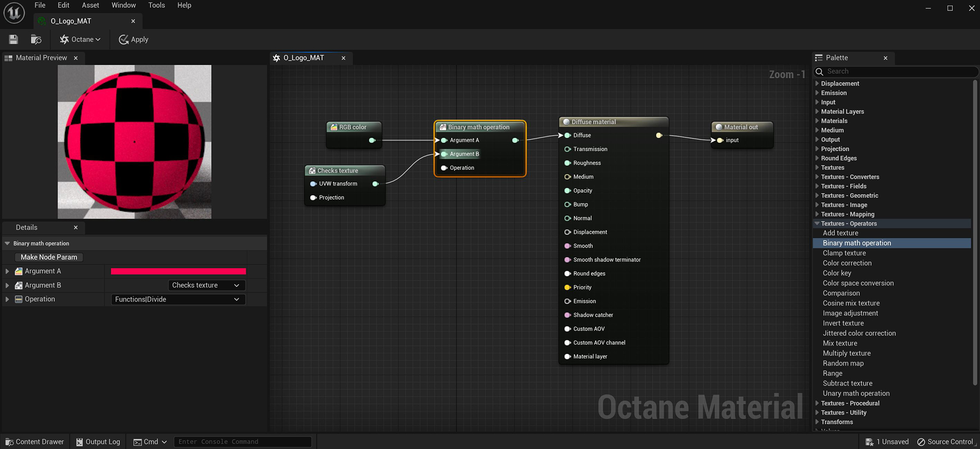The height and width of the screenshot is (449, 980).
Task: Close the Material Preview panel tab
Action: 76,58
